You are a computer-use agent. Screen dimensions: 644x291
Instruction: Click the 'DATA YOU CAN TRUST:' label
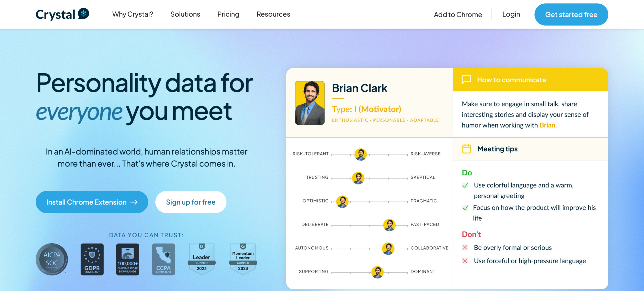(x=147, y=235)
